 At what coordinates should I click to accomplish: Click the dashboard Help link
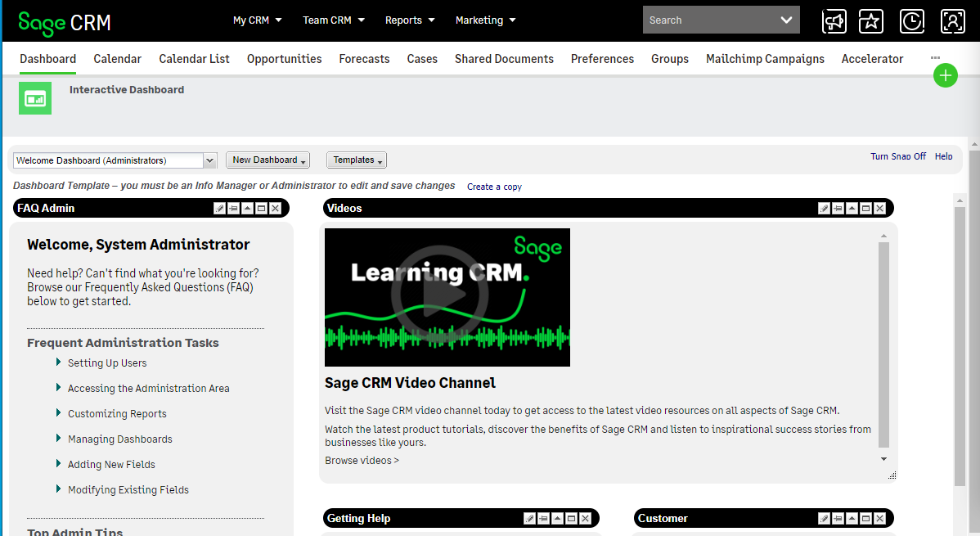coord(944,156)
